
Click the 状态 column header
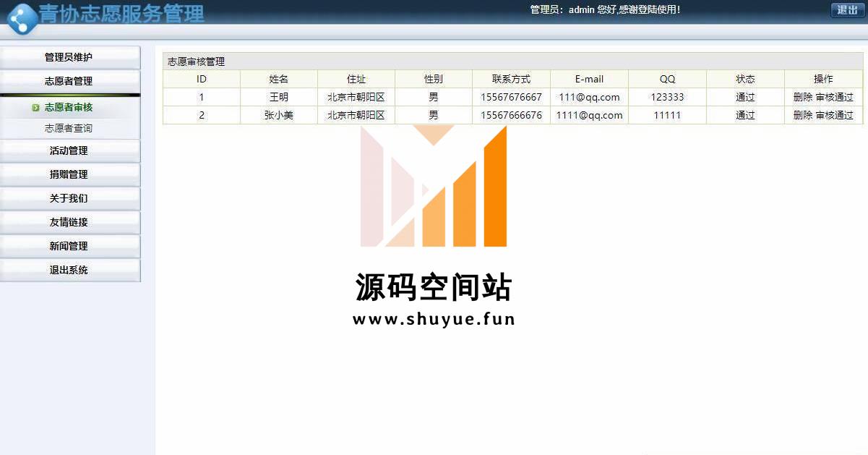pyautogui.click(x=745, y=79)
